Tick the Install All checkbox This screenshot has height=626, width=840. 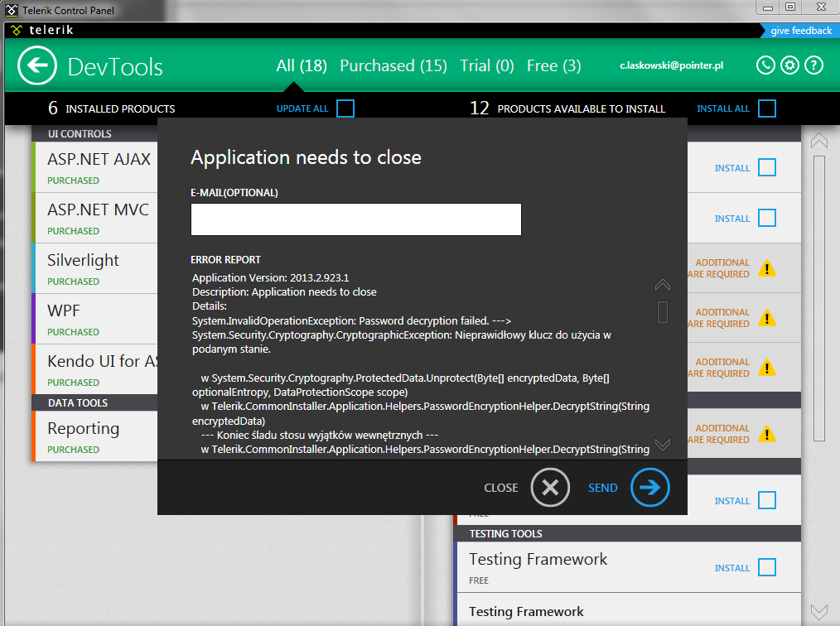pyautogui.click(x=767, y=108)
